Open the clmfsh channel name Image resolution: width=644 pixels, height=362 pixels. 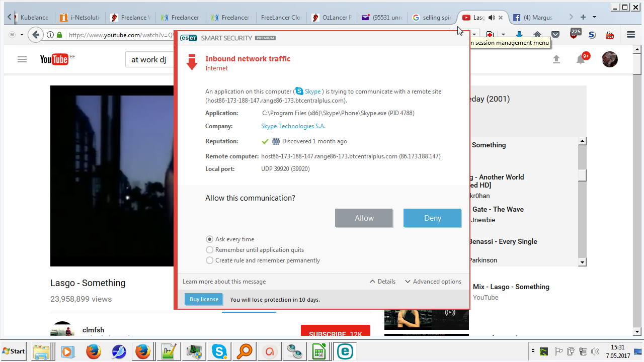click(x=93, y=330)
